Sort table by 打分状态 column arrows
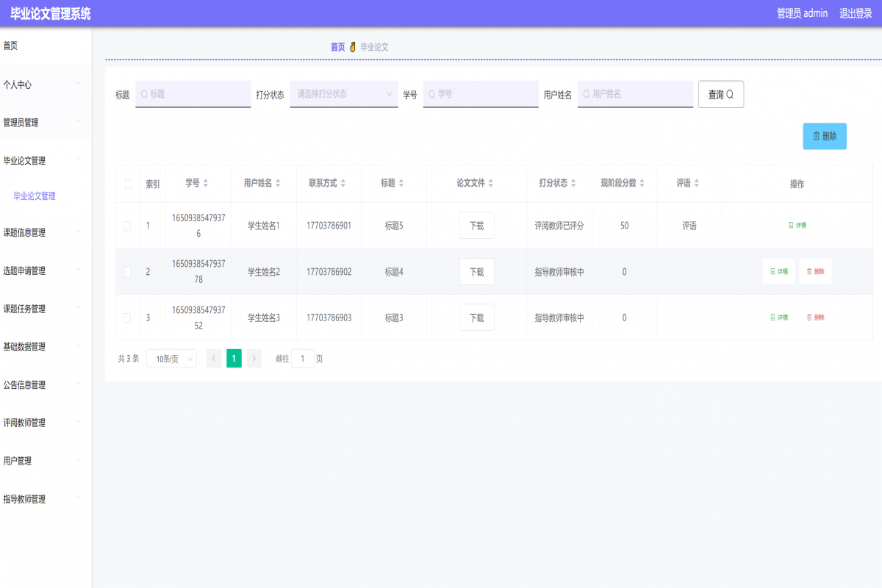Viewport: 882px width, 588px height. point(573,183)
